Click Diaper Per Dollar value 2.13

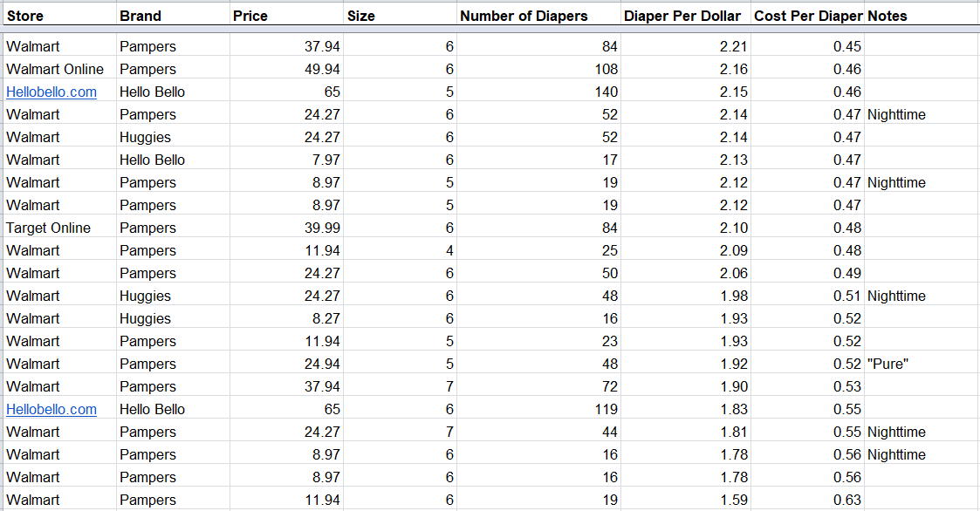pyautogui.click(x=734, y=160)
